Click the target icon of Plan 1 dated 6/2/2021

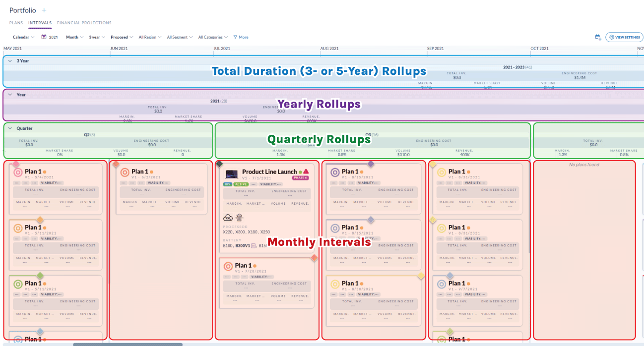point(125,173)
